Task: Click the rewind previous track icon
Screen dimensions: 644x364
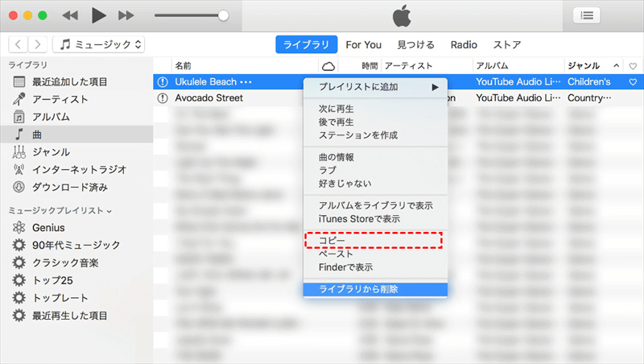Action: click(x=70, y=15)
